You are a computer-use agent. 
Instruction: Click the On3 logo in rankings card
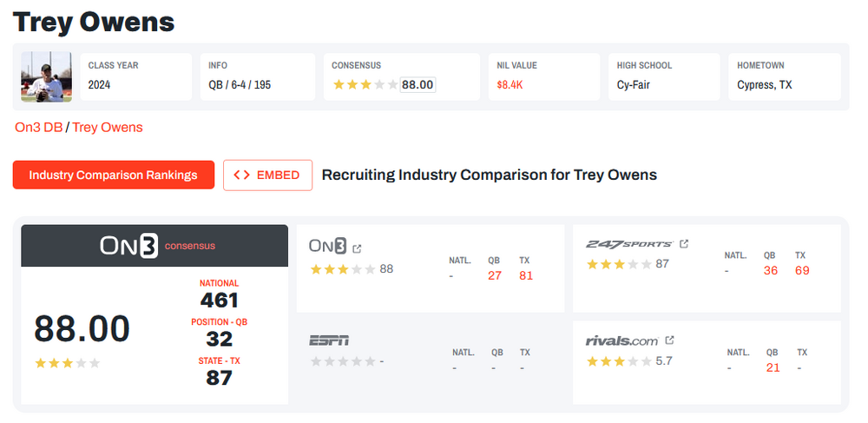(x=328, y=247)
